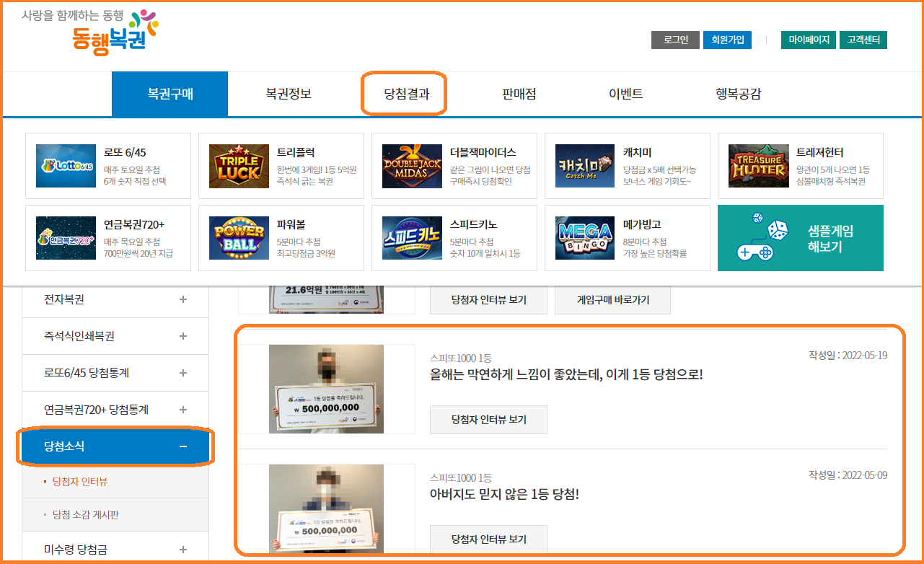Open the Treasure Hunter game icon
The height and width of the screenshot is (564, 924).
(758, 166)
